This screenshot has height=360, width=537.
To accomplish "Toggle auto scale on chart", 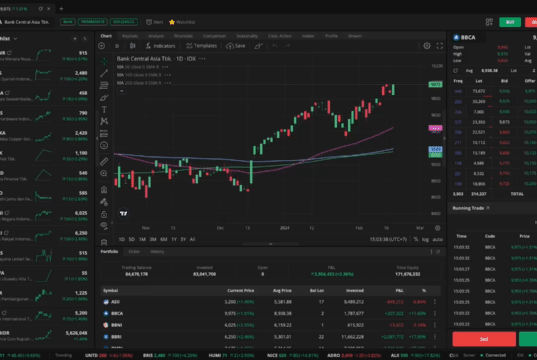I will [437, 239].
